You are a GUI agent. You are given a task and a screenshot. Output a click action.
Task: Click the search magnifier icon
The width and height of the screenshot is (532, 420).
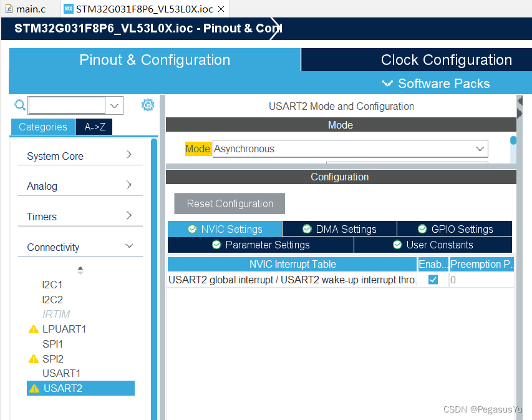pyautogui.click(x=20, y=105)
